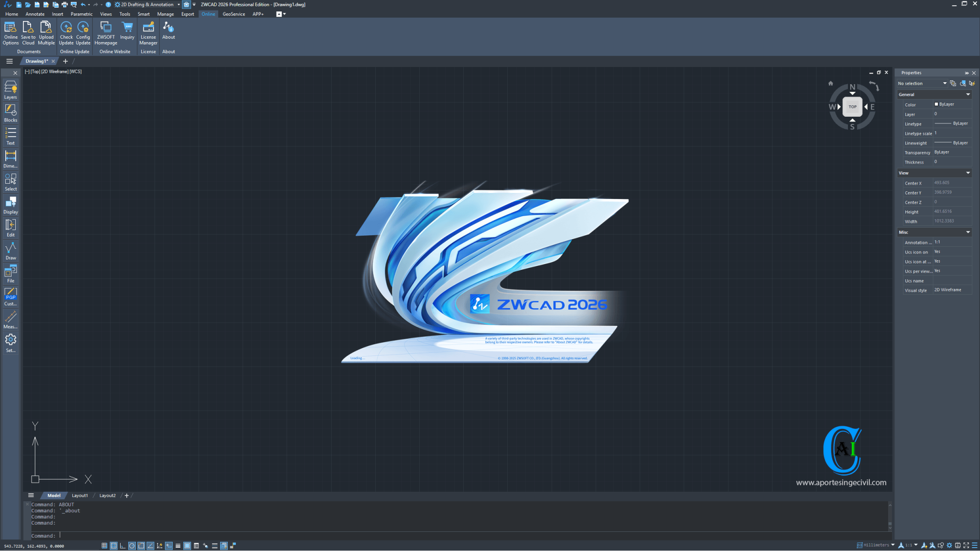Image resolution: width=980 pixels, height=551 pixels.
Task: Open the Millimeters units dropdown
Action: pos(892,545)
